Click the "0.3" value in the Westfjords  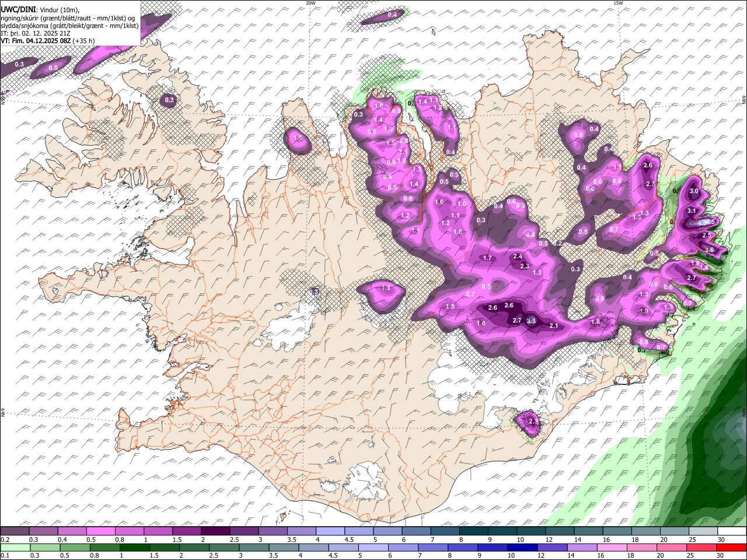tap(170, 100)
